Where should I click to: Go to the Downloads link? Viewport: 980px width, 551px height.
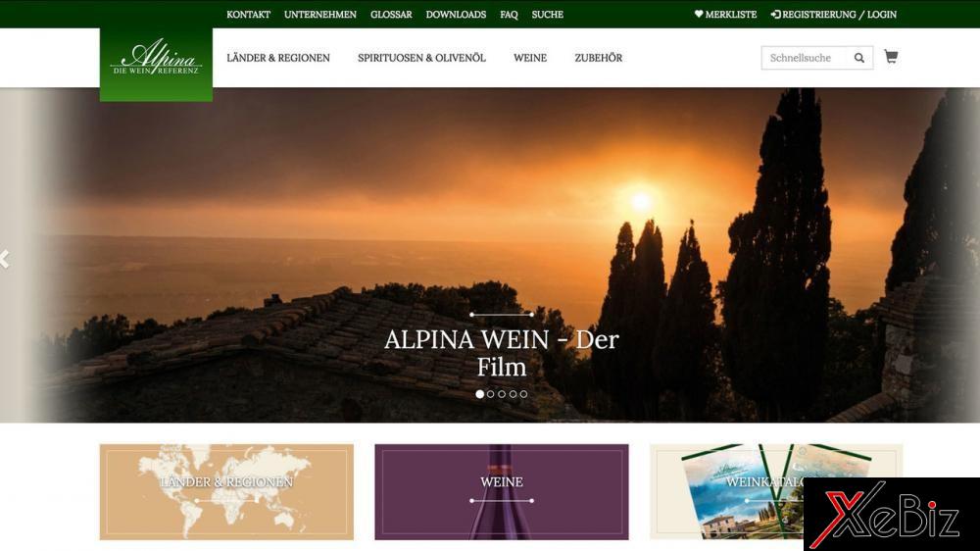[x=456, y=14]
